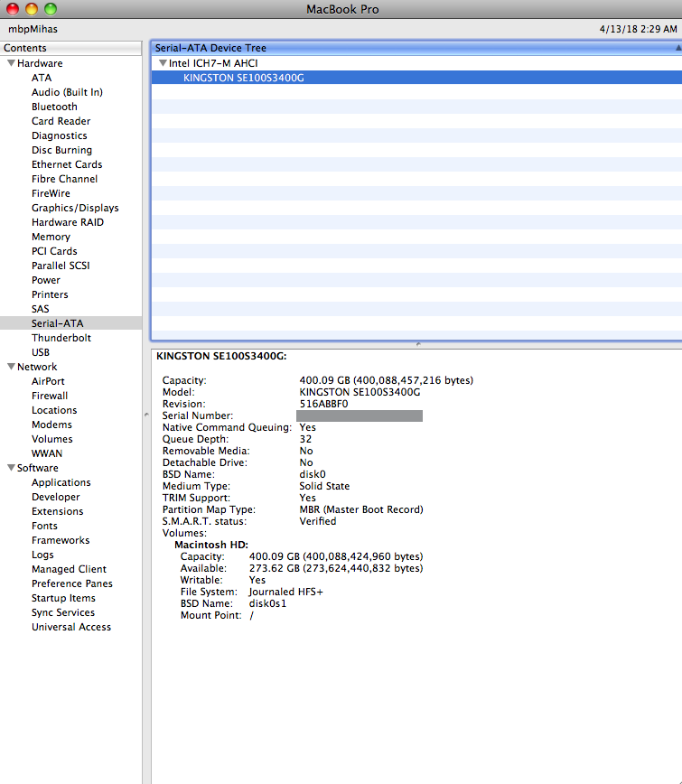682x784 pixels.
Task: Select Diagnostics in sidebar
Action: (59, 135)
